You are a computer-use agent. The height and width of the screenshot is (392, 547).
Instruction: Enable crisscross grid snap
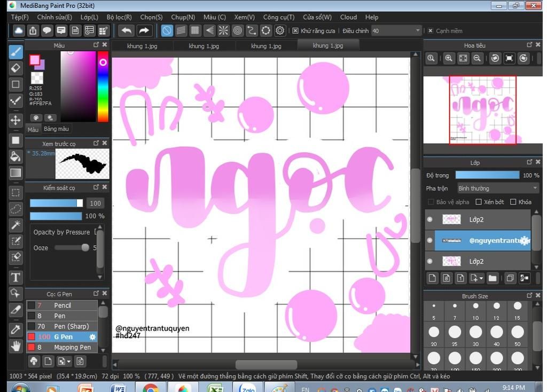(195, 30)
